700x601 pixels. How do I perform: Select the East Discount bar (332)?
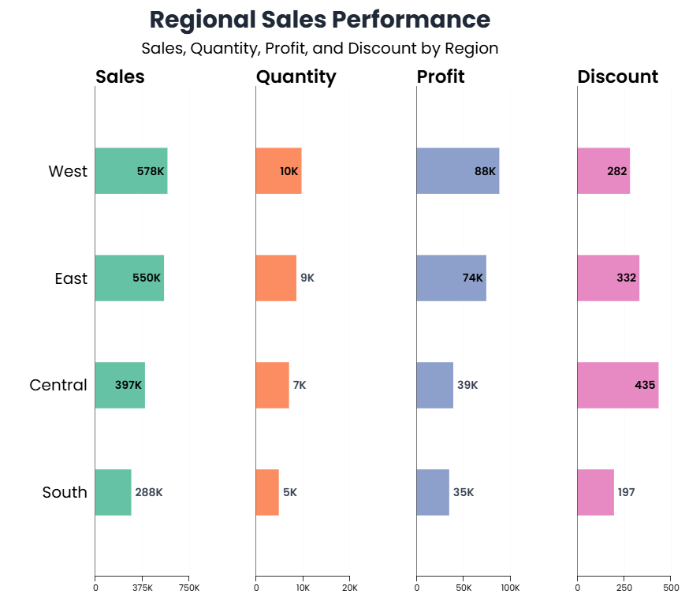coord(608,278)
